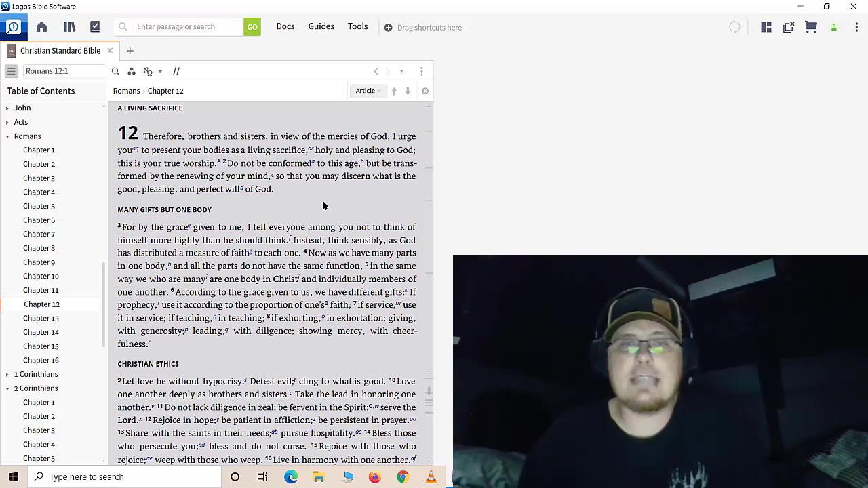868x488 pixels.
Task: Select Romans Chapter 5 in contents
Action: [39, 207]
